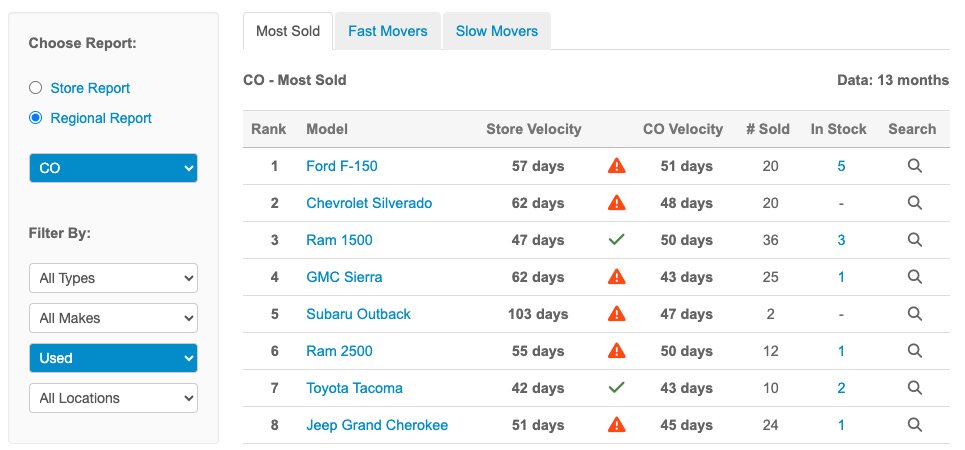Switch to the Fast Movers tab
The height and width of the screenshot is (450, 965).
click(x=388, y=31)
